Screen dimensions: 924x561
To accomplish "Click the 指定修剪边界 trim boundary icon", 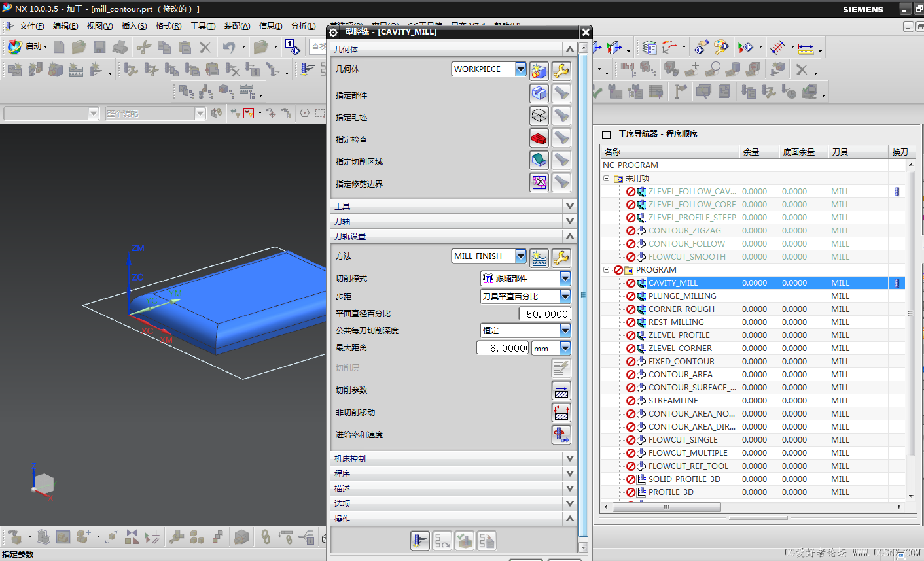I will pyautogui.click(x=539, y=182).
